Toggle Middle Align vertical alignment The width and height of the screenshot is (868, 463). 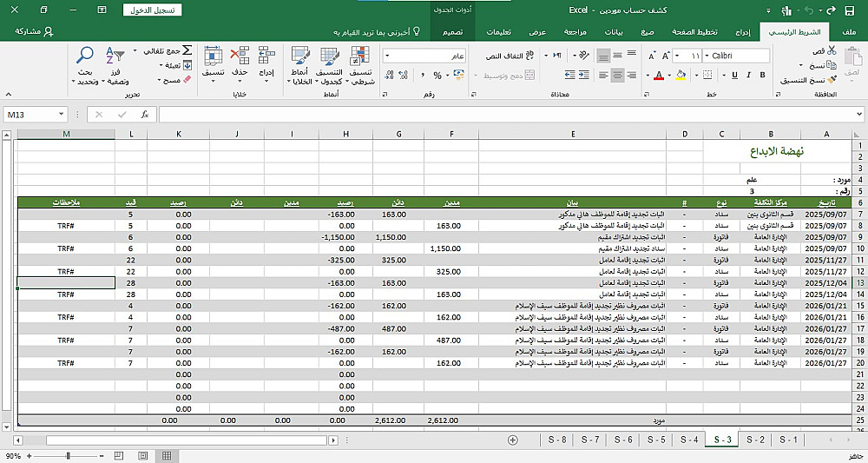click(x=617, y=56)
